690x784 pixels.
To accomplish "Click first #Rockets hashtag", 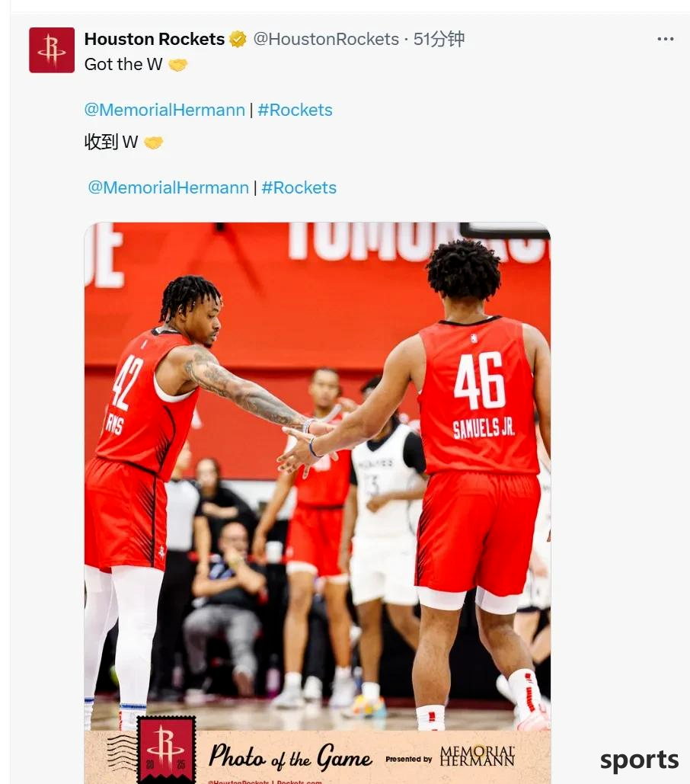I will 295,110.
